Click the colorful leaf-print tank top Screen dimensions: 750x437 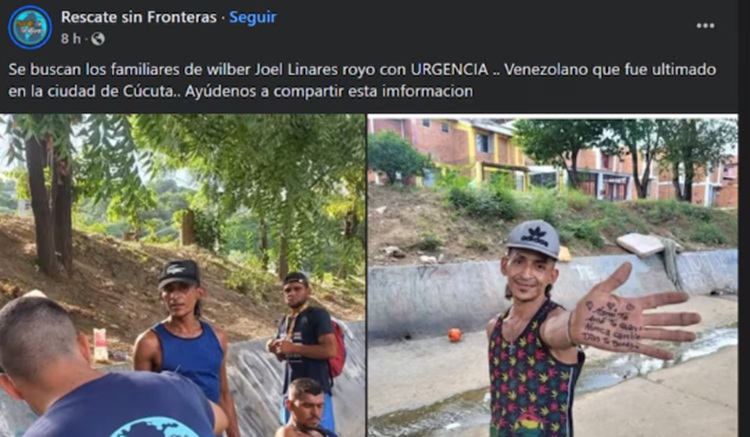coord(531,375)
